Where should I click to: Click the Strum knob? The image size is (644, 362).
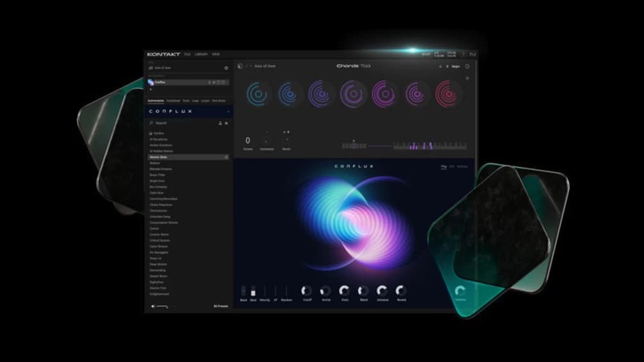coord(286,141)
